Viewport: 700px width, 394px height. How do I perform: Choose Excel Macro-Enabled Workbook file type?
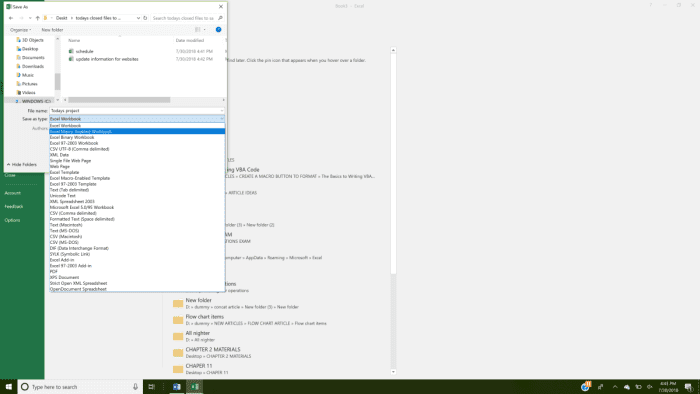[x=137, y=132]
